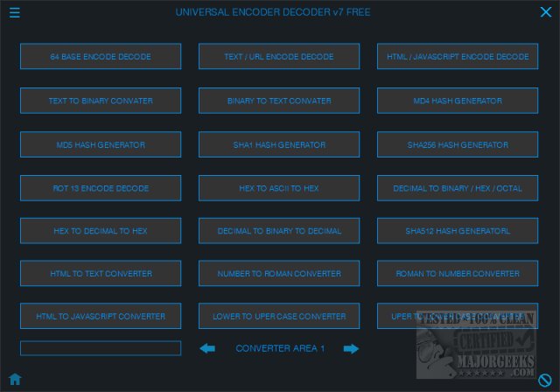Close the app with the X icon
The height and width of the screenshot is (392, 560).
tap(546, 12)
